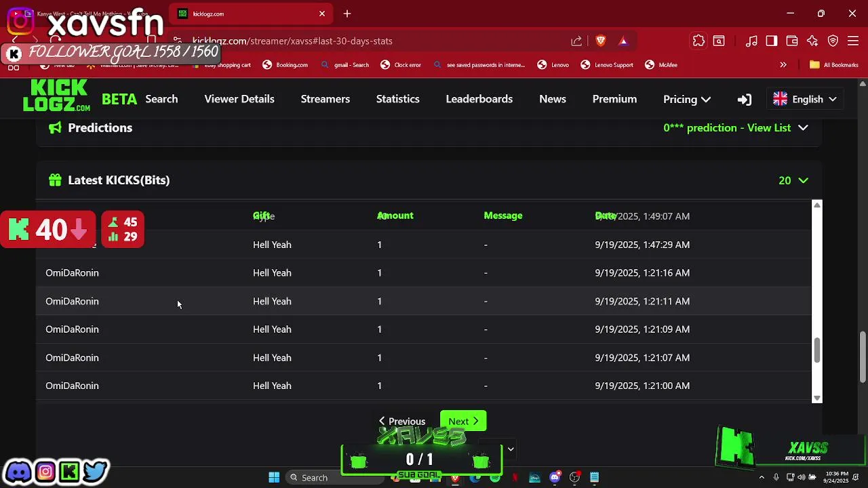Image resolution: width=868 pixels, height=488 pixels.
Task: Open the English language selector
Action: point(805,100)
